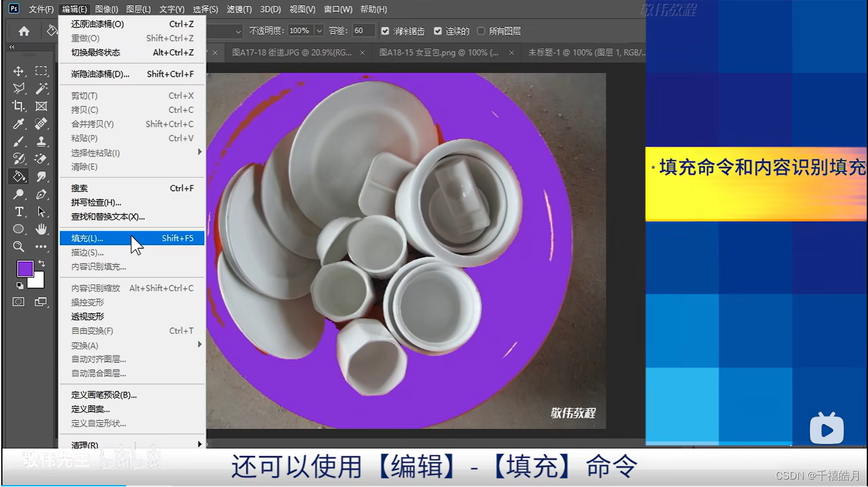Switch to 图A18-15 女豆包.png tab

tap(439, 53)
